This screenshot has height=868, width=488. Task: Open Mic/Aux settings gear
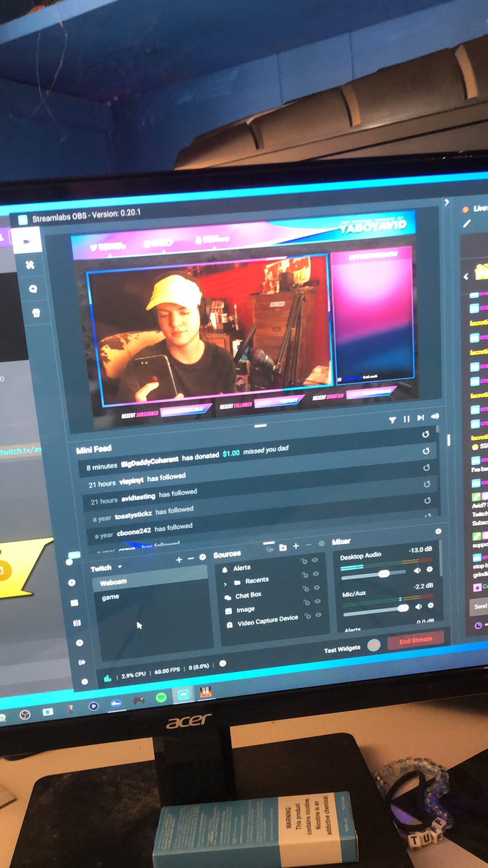pyautogui.click(x=431, y=605)
